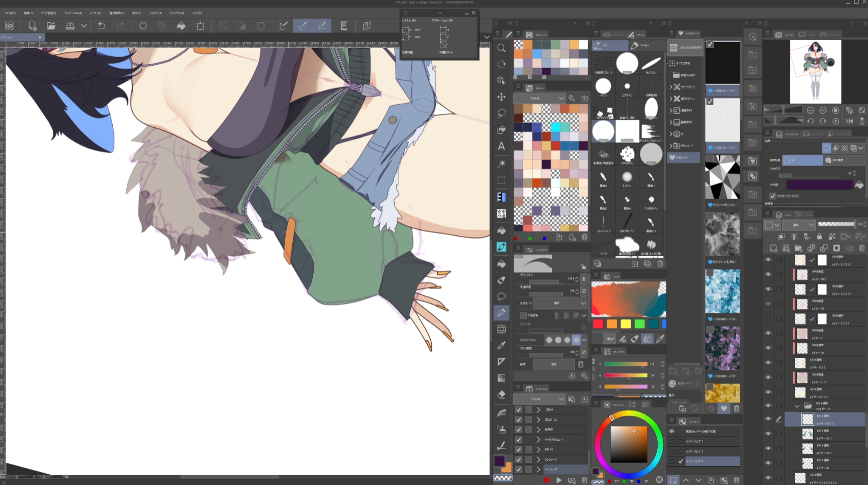868x485 pixels.
Task: Select the Lasso selection tool
Action: 501,113
